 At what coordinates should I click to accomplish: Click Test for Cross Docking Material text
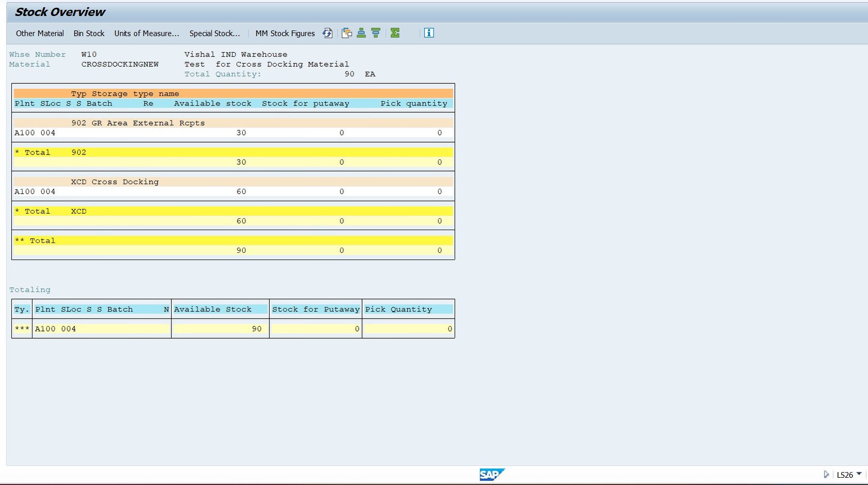(267, 64)
